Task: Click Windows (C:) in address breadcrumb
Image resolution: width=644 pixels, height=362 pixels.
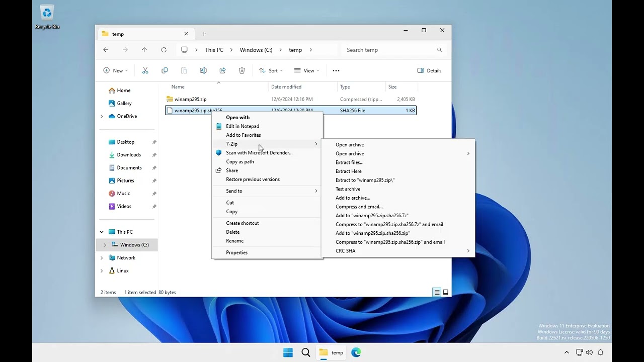Action: [256, 50]
